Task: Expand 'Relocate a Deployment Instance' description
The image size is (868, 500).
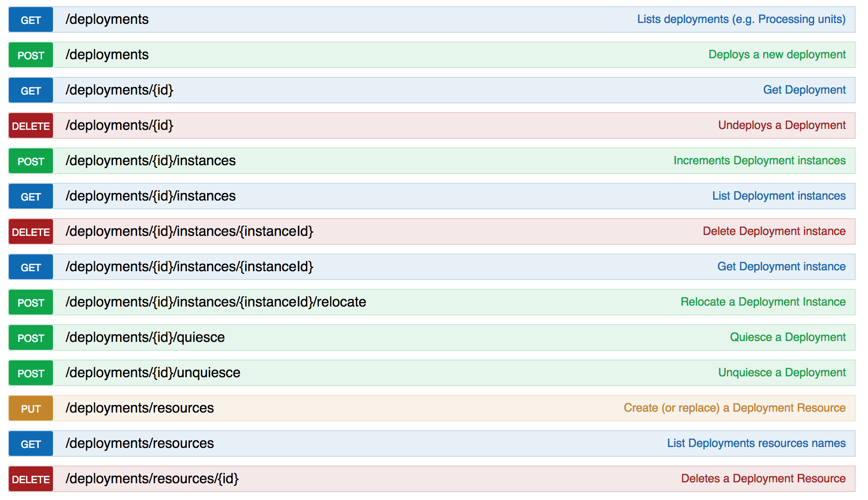Action: tap(763, 302)
